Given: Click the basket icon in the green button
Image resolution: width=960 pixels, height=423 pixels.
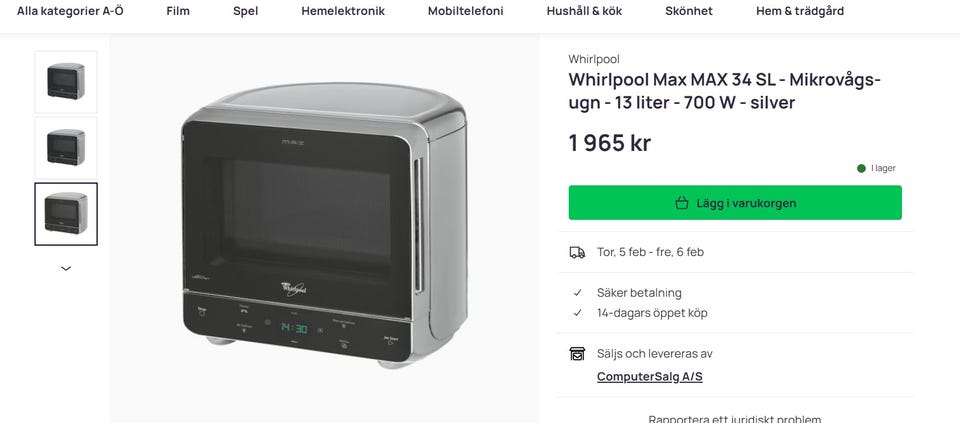Looking at the screenshot, I should (681, 203).
